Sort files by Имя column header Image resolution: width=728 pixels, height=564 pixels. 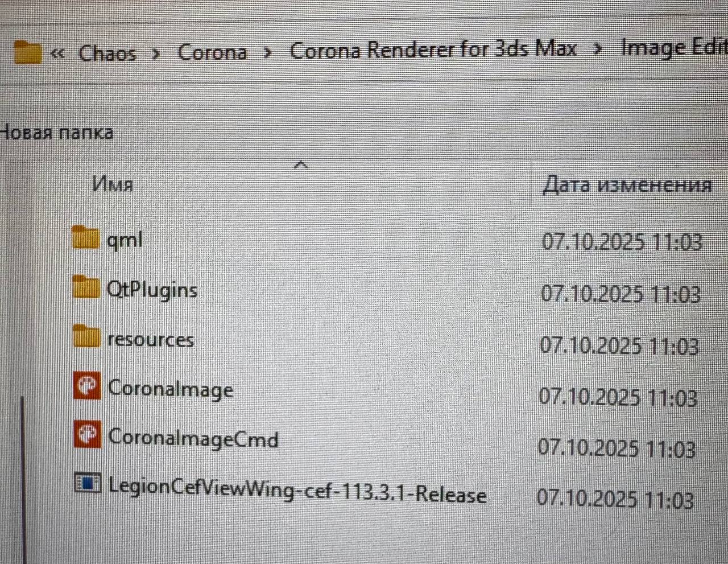click(113, 184)
